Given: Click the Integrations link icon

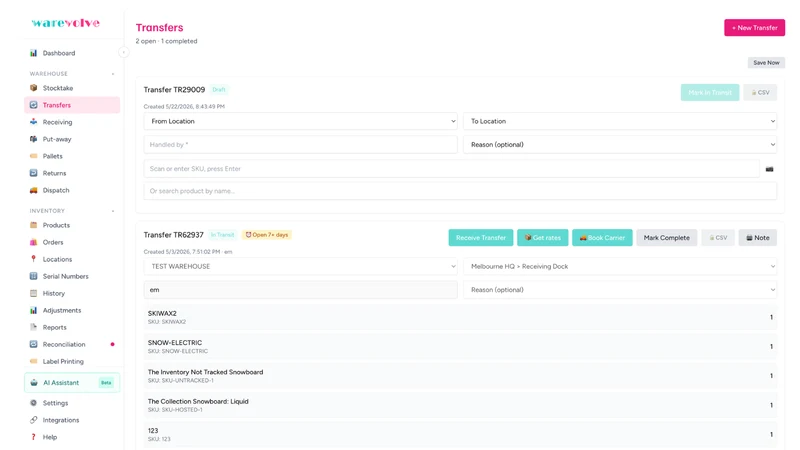Looking at the screenshot, I should 33,420.
